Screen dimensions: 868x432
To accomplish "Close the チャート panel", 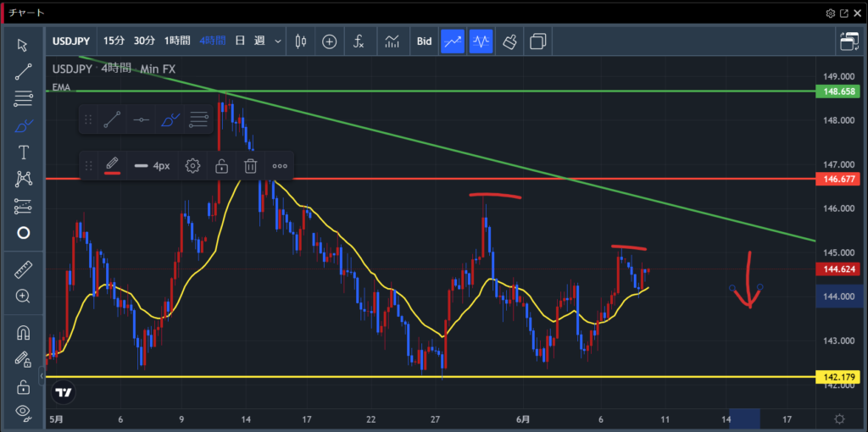I will pos(858,14).
